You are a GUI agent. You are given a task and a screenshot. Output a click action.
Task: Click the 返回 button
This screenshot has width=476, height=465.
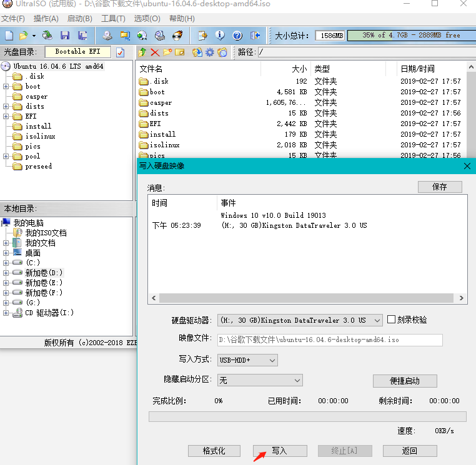coord(410,451)
